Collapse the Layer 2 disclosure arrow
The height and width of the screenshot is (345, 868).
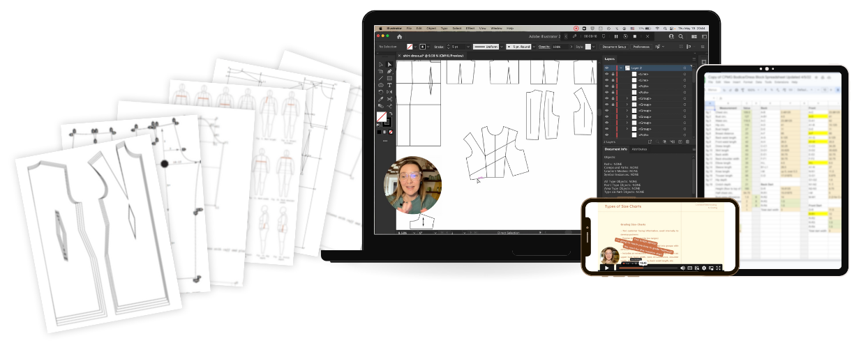click(x=621, y=68)
